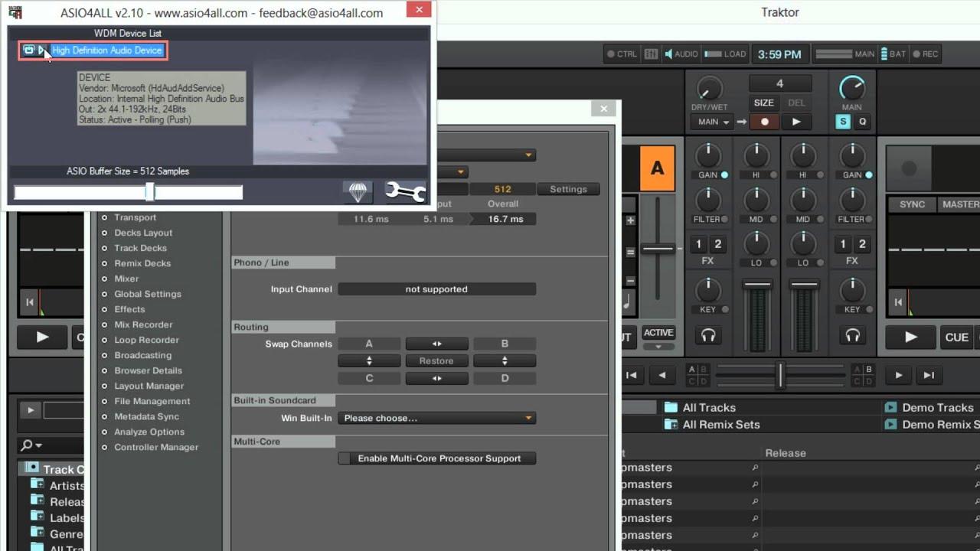Open the Win Built-In 'Please choose...' dropdown

[x=436, y=418]
